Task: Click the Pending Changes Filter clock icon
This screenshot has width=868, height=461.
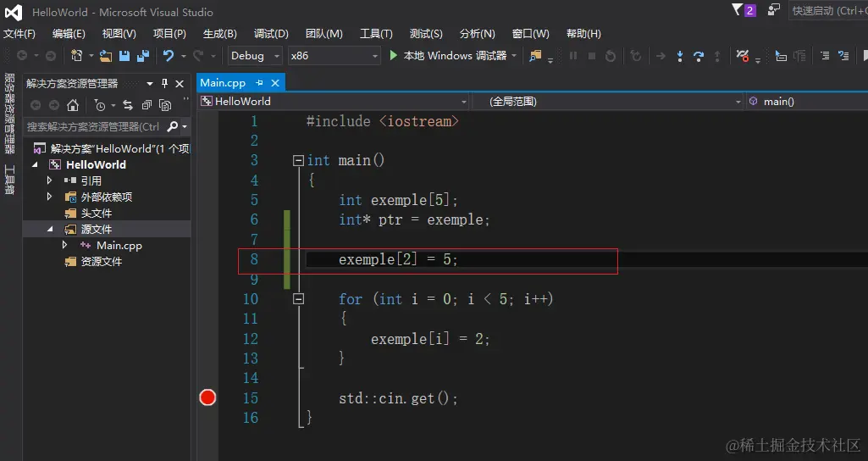Action: (x=100, y=105)
